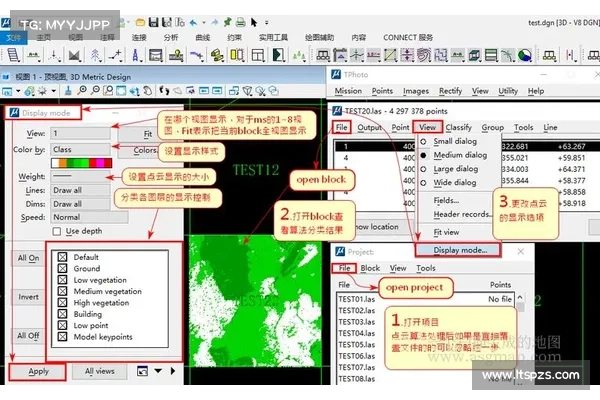Toggle the Building class checkbox
The image size is (600, 400).
coord(62,314)
